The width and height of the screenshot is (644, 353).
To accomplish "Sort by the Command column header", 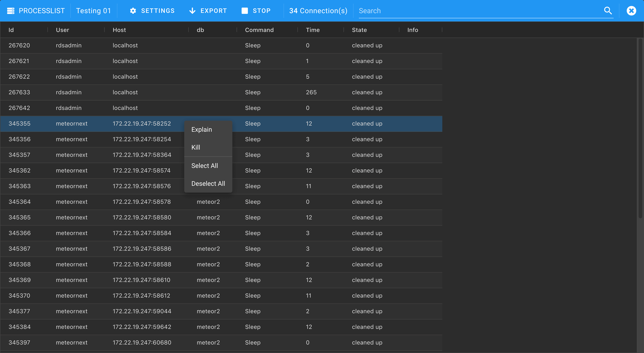I will click(259, 30).
